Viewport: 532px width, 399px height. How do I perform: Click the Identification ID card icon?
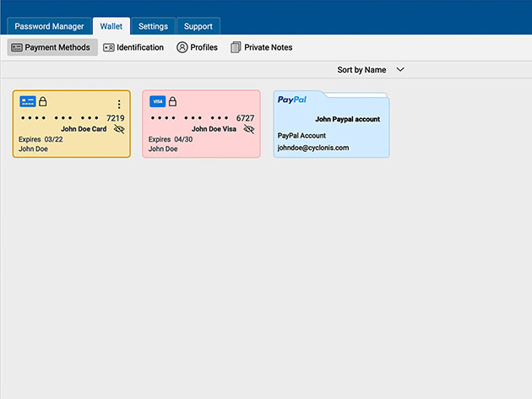(x=109, y=47)
